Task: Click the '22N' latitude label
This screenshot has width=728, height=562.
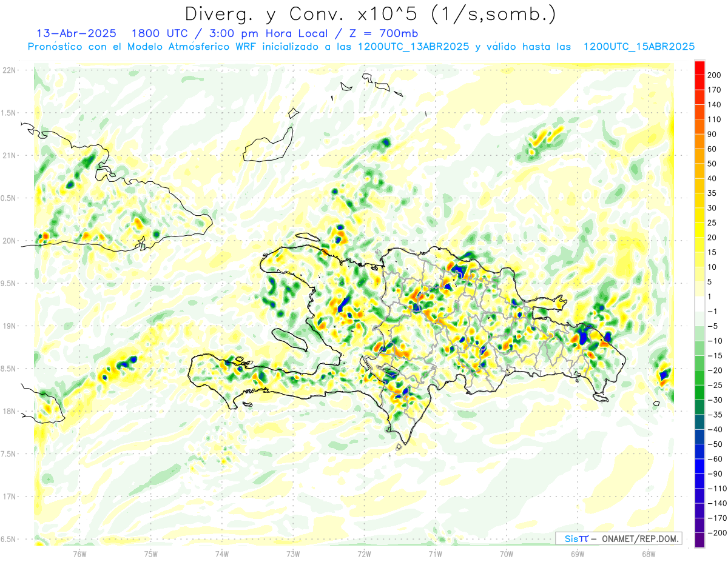Action: coord(8,70)
